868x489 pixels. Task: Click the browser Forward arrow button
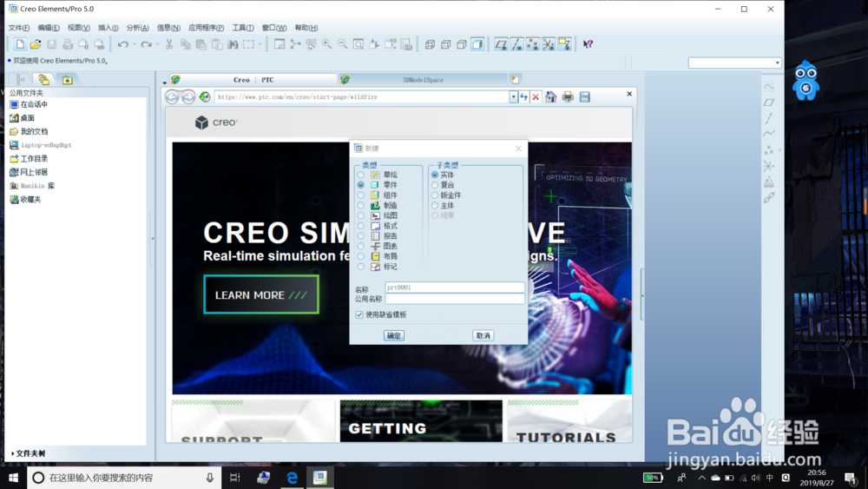point(188,97)
